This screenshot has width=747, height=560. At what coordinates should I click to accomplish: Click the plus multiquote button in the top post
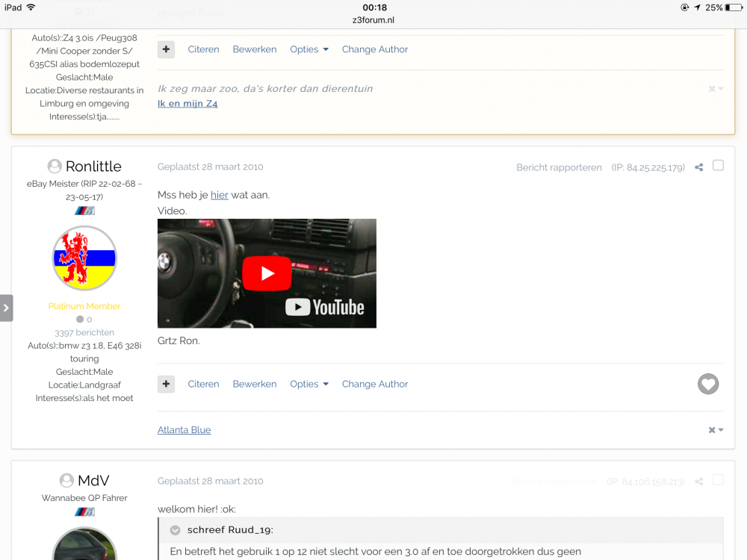pyautogui.click(x=166, y=49)
